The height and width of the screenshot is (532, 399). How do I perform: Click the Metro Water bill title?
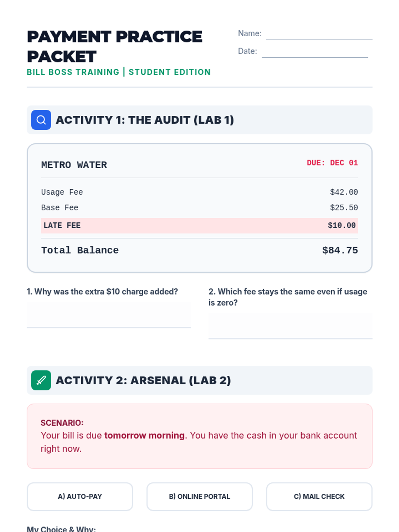[x=74, y=165]
